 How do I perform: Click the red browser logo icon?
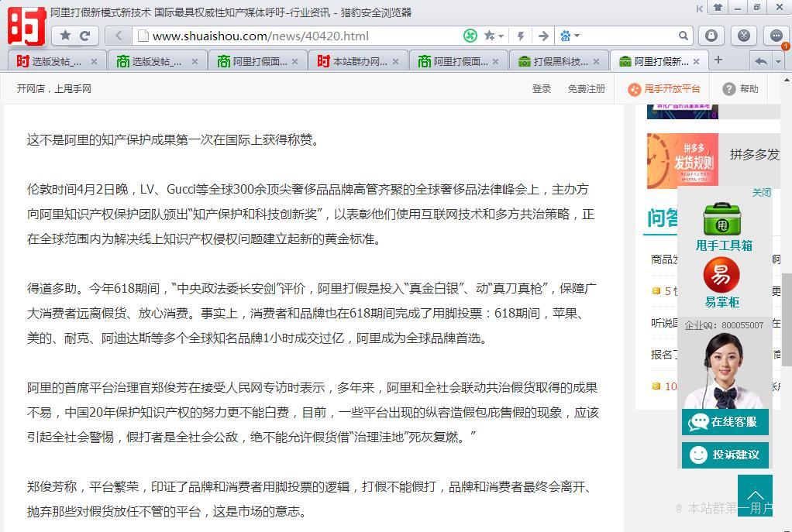(26, 26)
